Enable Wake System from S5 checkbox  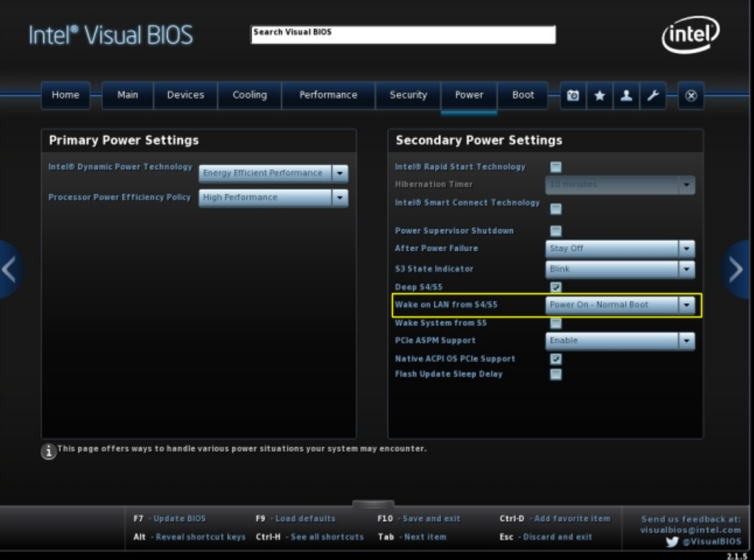coord(555,323)
